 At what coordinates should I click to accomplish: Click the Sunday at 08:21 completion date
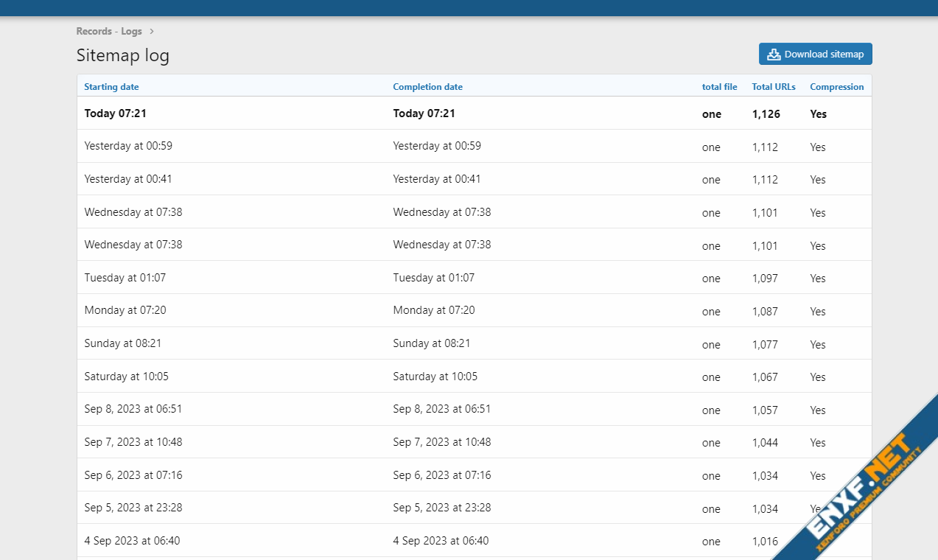click(431, 343)
